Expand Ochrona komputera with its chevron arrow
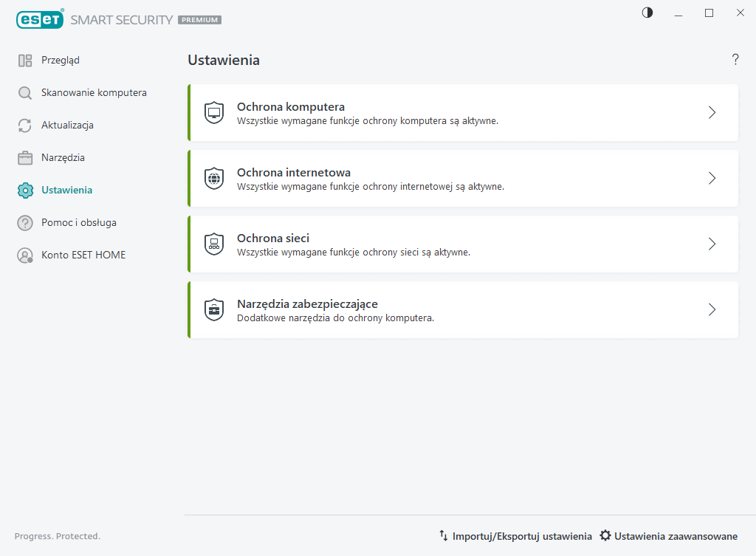The width and height of the screenshot is (756, 556). (x=712, y=113)
